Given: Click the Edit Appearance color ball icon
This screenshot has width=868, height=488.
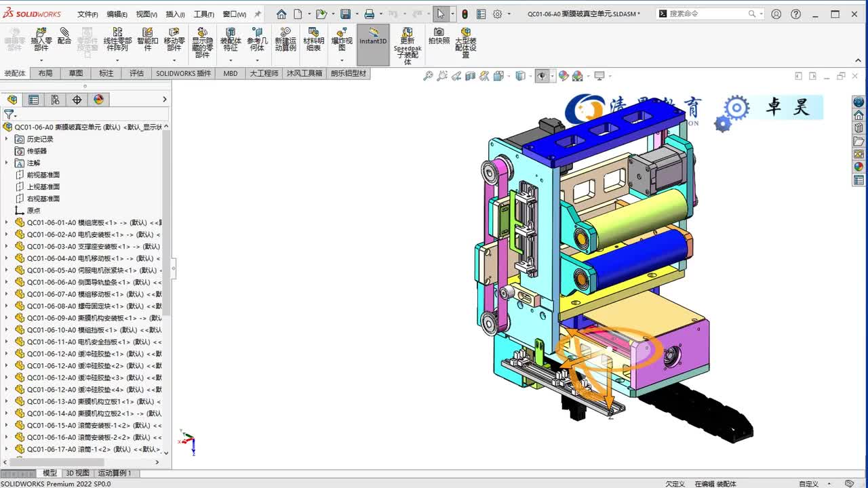Looking at the screenshot, I should tap(564, 77).
